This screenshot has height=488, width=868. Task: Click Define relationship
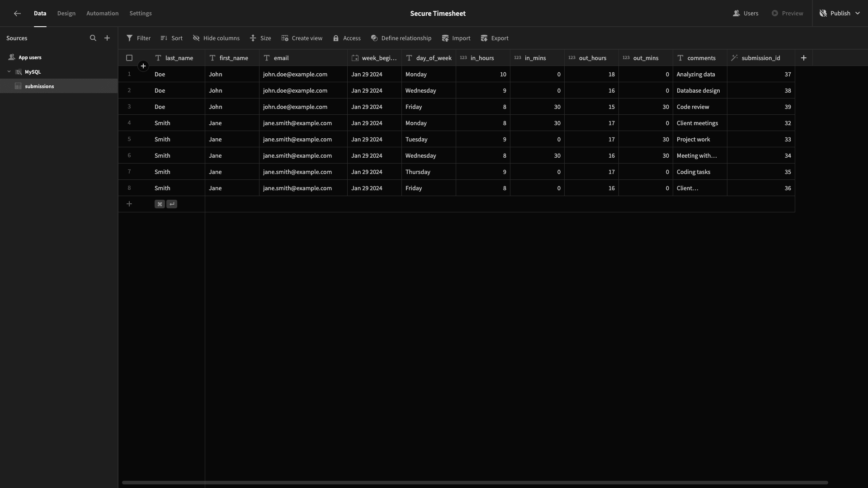(401, 38)
